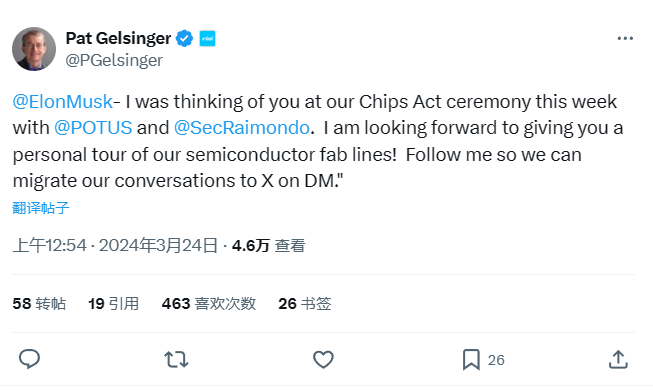The height and width of the screenshot is (391, 653).
Task: Bookmark the post via bookmark icon
Action: click(471, 360)
